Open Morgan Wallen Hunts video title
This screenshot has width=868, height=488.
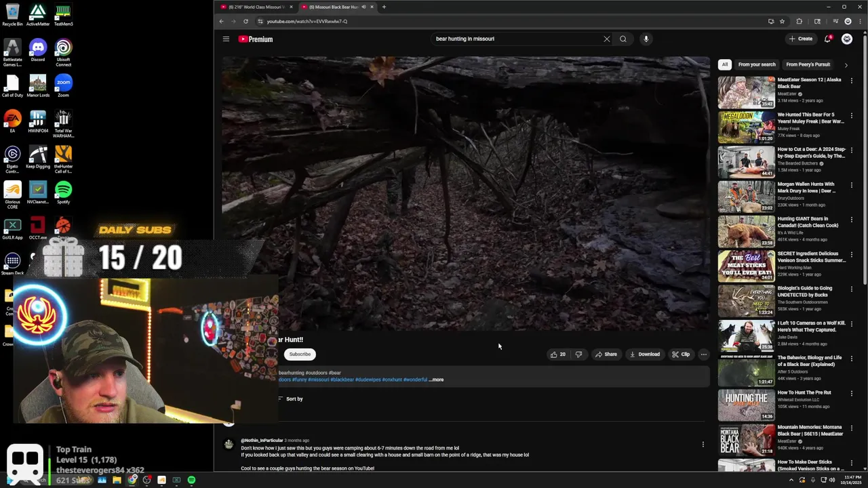coord(807,187)
